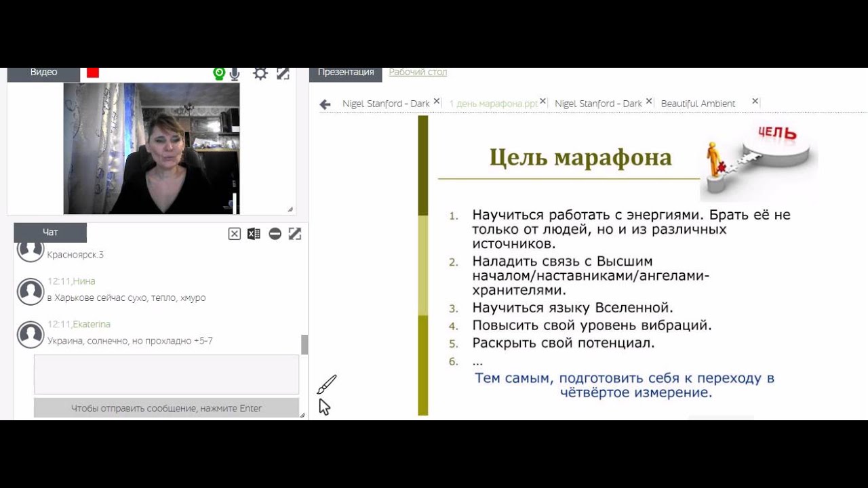The image size is (868, 488).
Task: Click the volume level bar in video
Action: point(235,203)
